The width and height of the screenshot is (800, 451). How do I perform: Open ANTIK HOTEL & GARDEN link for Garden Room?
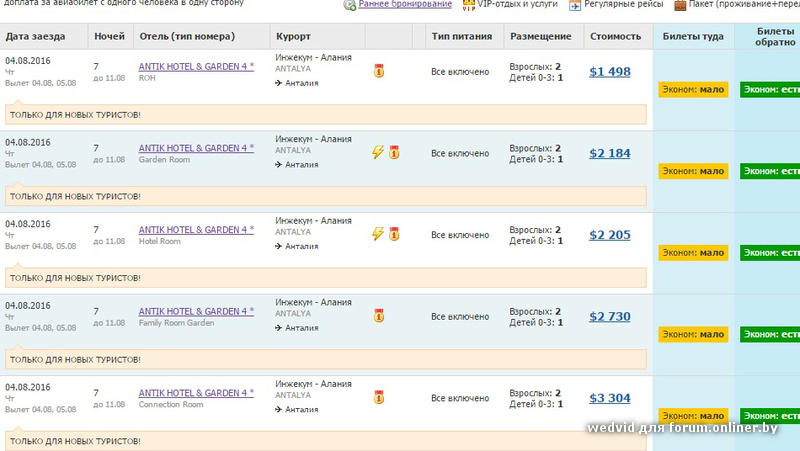pos(196,148)
